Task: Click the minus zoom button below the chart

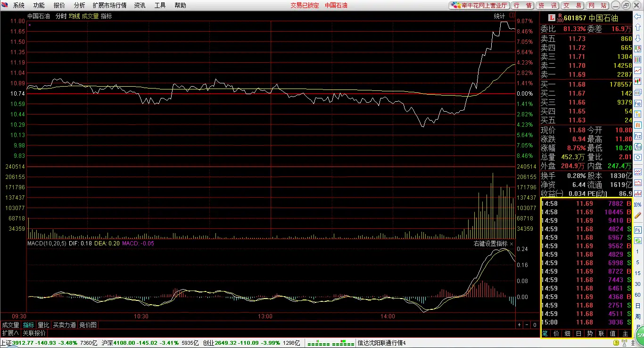Action: tap(527, 325)
